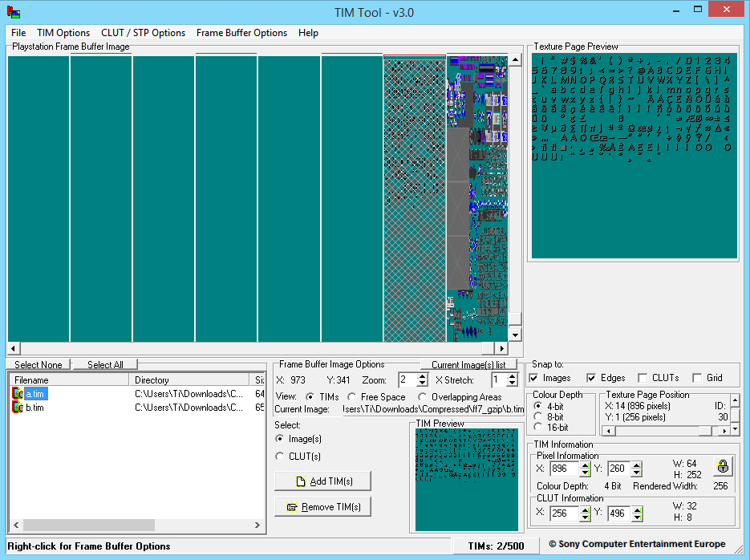Screen dimensions: 750x560
Task: Click the Select All button
Action: point(105,364)
